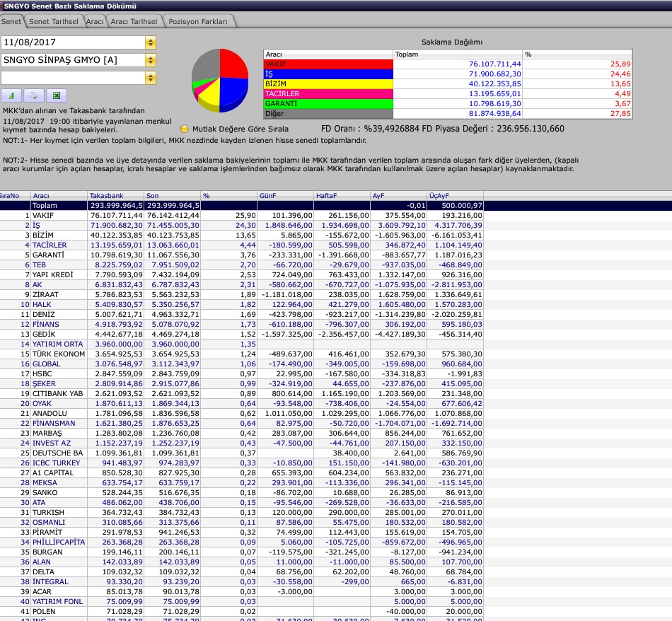Click the BURGAN row name
The width and height of the screenshot is (672, 621).
point(47,552)
